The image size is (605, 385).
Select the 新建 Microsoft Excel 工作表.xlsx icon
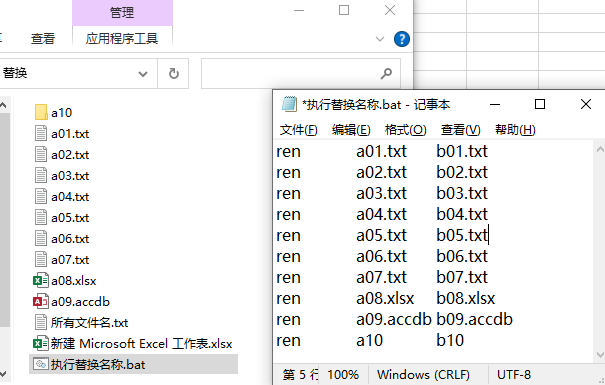click(41, 343)
